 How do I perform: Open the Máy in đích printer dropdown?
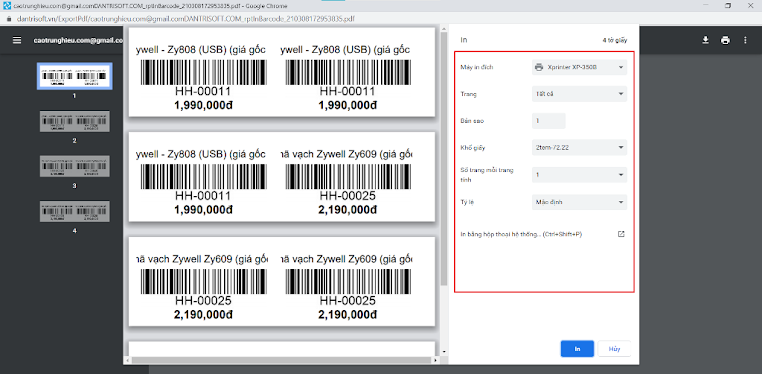click(579, 67)
